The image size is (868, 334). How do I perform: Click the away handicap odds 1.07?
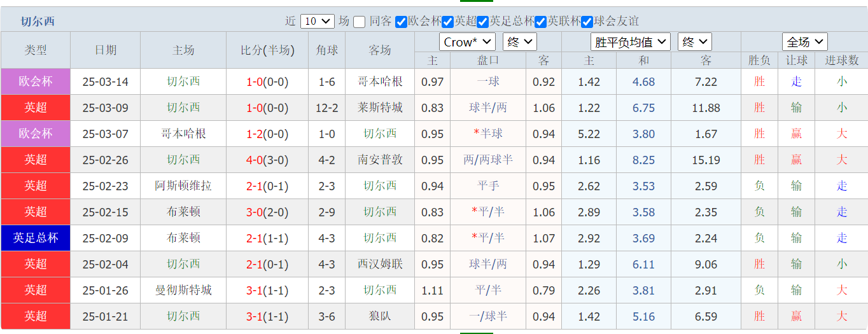pos(544,238)
